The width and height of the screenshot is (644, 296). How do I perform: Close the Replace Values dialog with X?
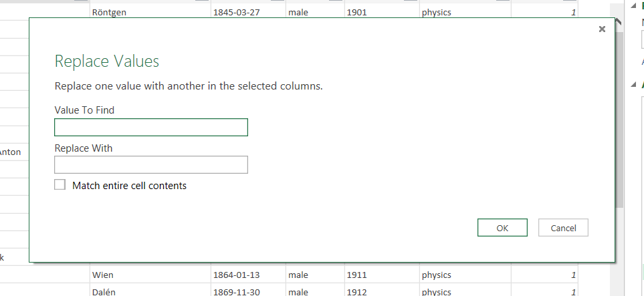(602, 29)
